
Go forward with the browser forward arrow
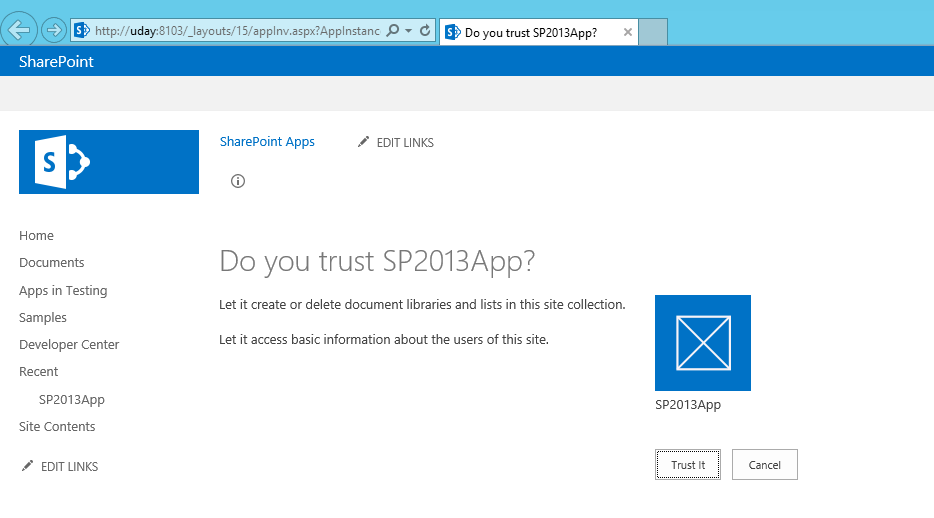click(x=54, y=30)
